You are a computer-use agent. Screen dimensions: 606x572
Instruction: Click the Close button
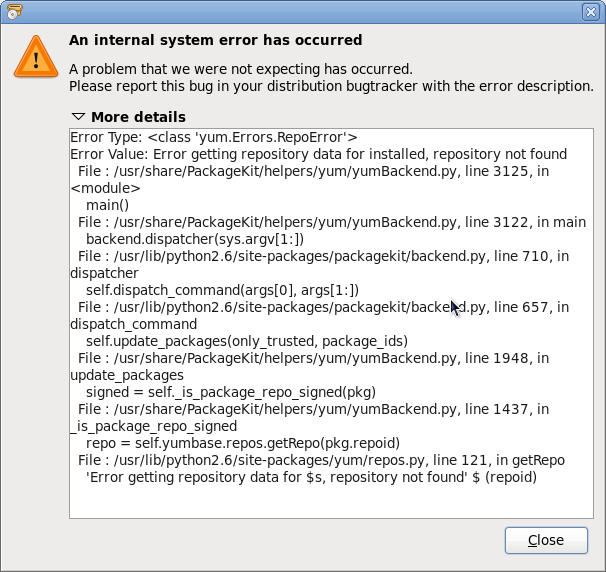[546, 540]
